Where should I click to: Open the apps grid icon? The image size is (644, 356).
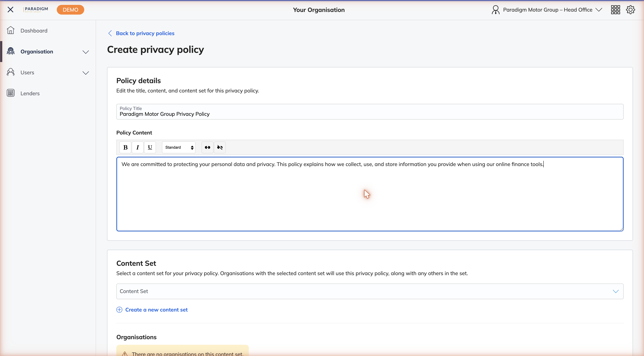[615, 10]
